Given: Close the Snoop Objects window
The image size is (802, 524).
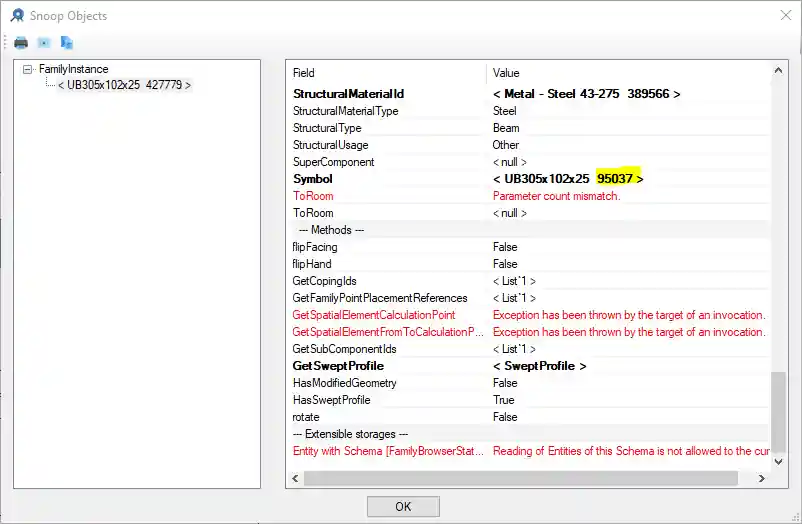Looking at the screenshot, I should tap(784, 15).
